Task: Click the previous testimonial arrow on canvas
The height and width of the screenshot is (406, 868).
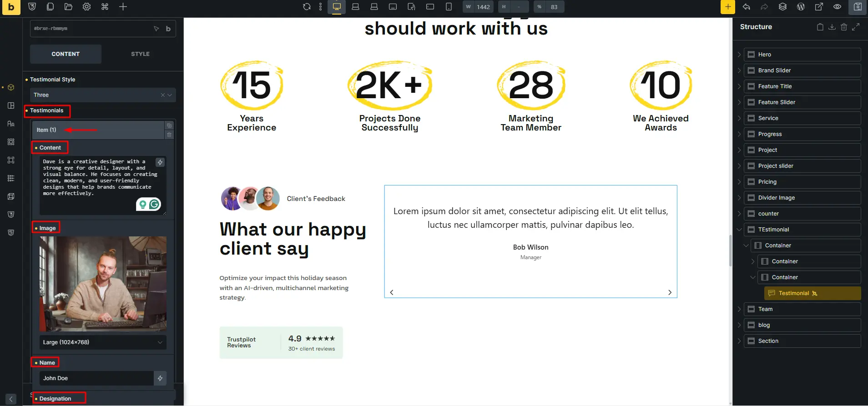Action: (x=392, y=292)
